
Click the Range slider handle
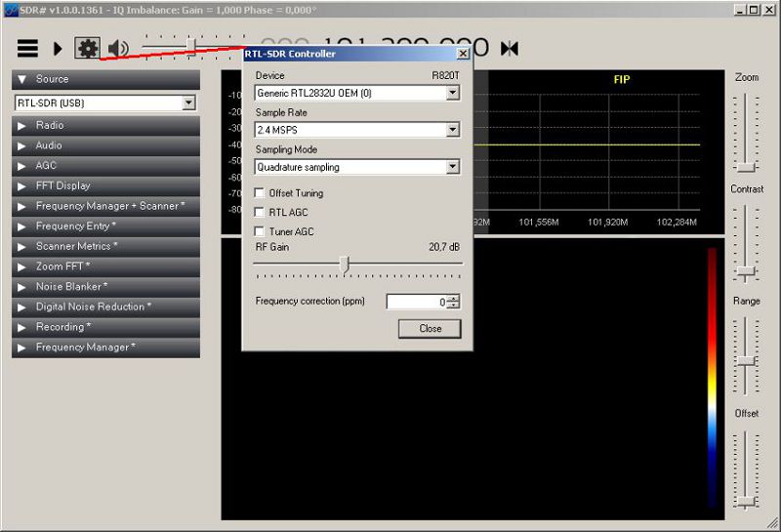pos(746,360)
